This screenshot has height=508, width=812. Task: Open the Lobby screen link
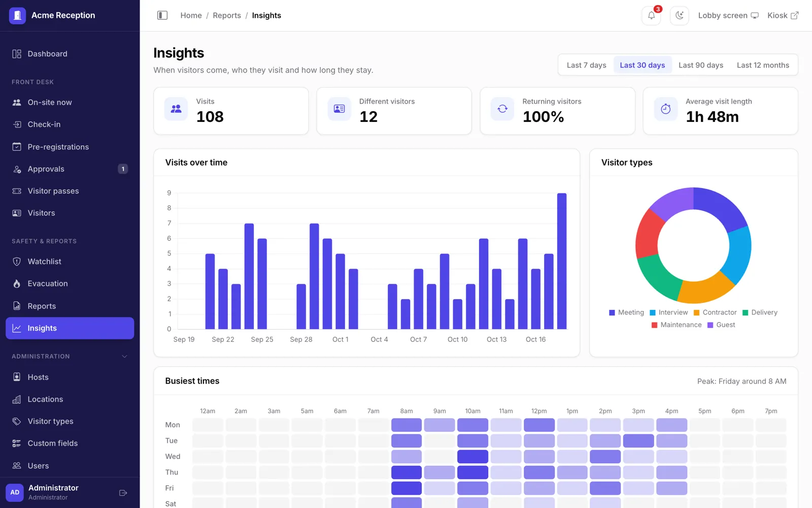[728, 15]
